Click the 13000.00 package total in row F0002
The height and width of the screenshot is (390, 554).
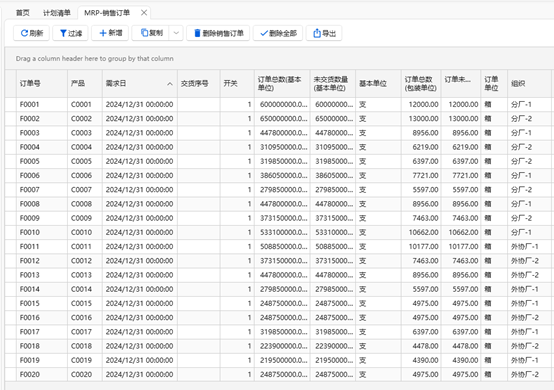421,119
